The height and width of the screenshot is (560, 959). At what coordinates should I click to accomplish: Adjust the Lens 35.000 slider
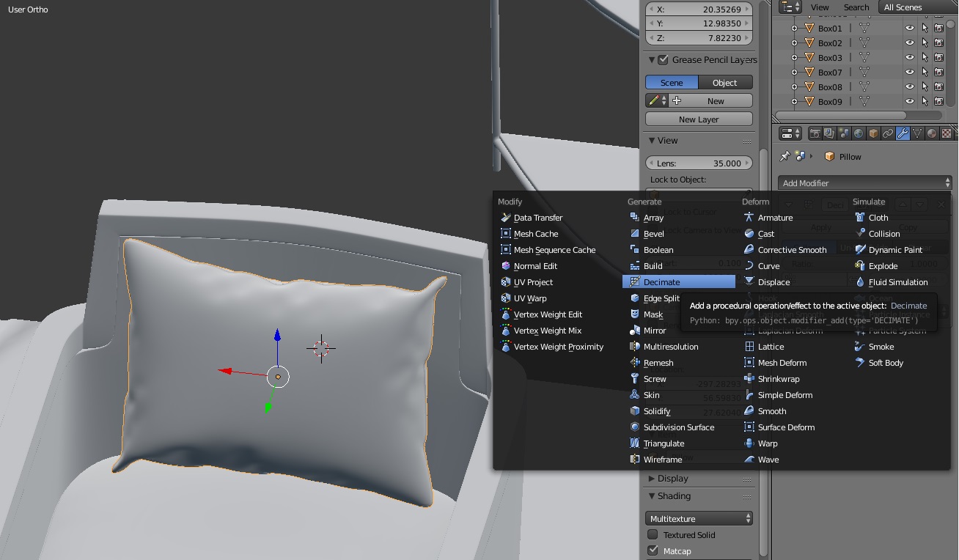point(698,162)
